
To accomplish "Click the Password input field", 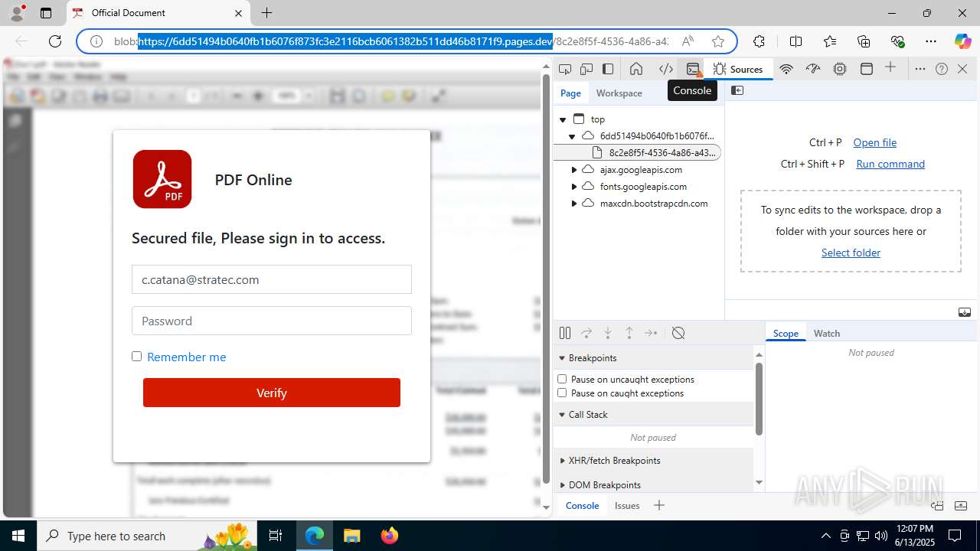I will point(272,321).
